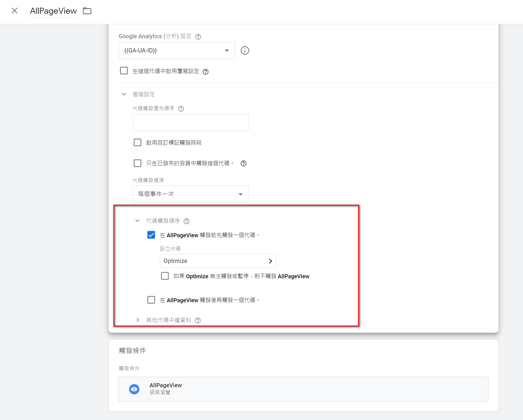Open help for 啟用覆寫設定 option
This screenshot has height=420, width=523.
205,72
